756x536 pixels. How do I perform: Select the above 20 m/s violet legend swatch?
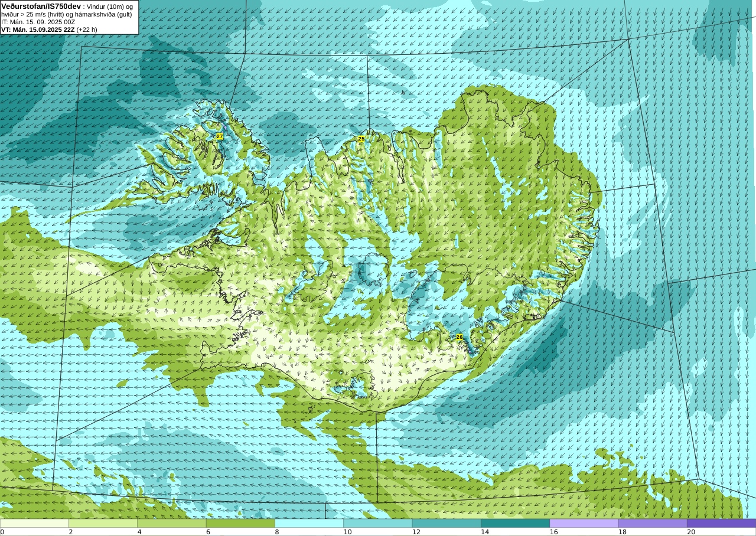tap(721, 523)
